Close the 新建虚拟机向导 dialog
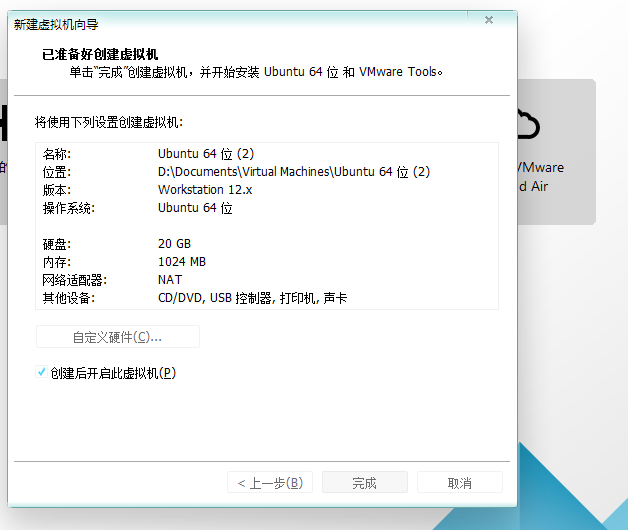The height and width of the screenshot is (530, 628). [x=489, y=20]
